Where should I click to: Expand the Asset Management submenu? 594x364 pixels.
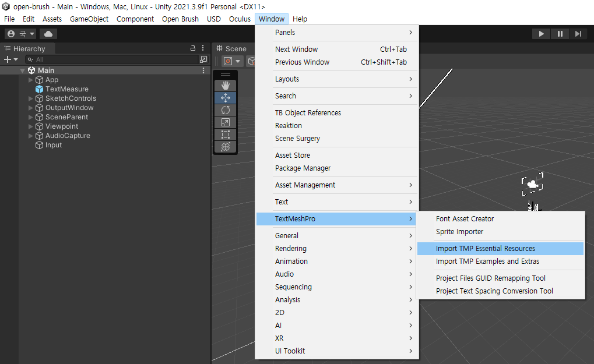pos(337,185)
